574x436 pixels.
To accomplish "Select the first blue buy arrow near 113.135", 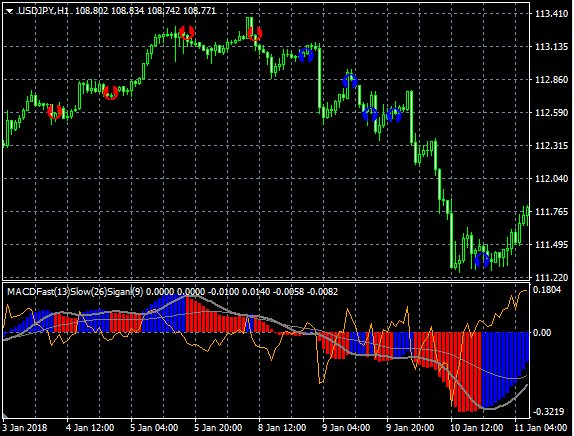I will pyautogui.click(x=306, y=55).
